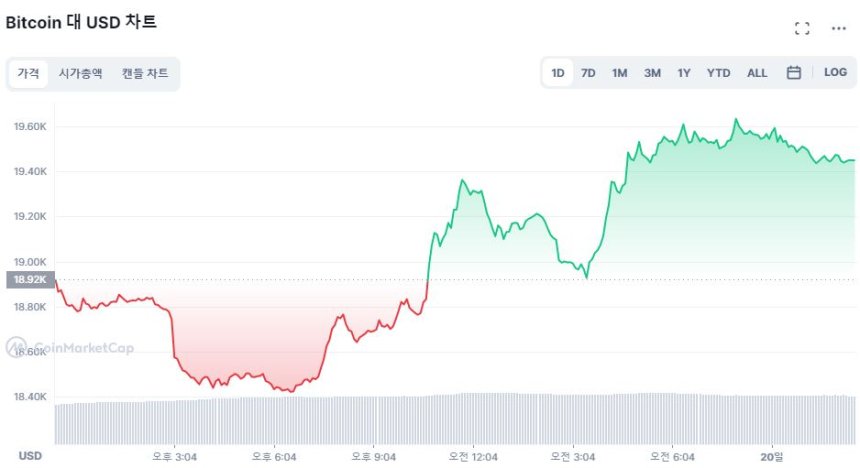Viewport: 860px width, 468px height.
Task: Select the 7D time range
Action: [x=588, y=73]
